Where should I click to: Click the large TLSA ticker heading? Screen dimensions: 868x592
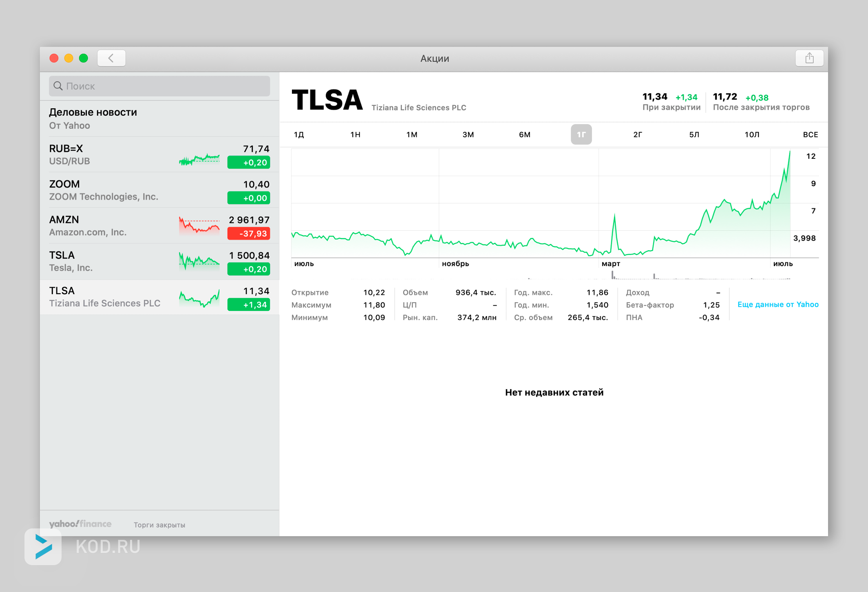[x=327, y=100]
